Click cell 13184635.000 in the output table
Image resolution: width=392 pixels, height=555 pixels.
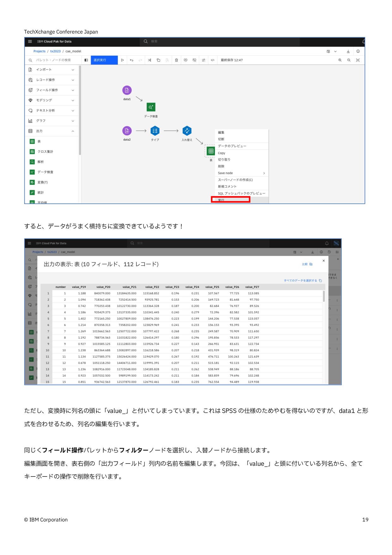coord(126,293)
